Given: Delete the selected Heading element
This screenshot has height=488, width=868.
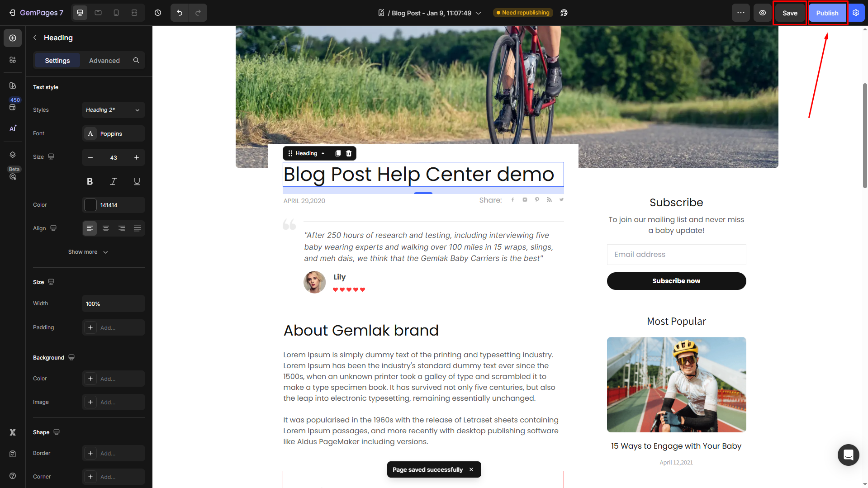Looking at the screenshot, I should pyautogui.click(x=349, y=153).
